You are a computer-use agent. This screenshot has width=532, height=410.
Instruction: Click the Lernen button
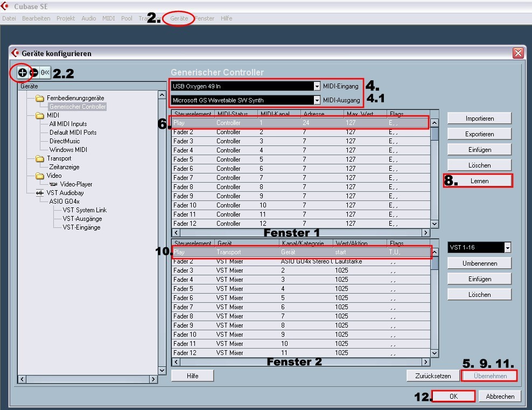pyautogui.click(x=479, y=181)
